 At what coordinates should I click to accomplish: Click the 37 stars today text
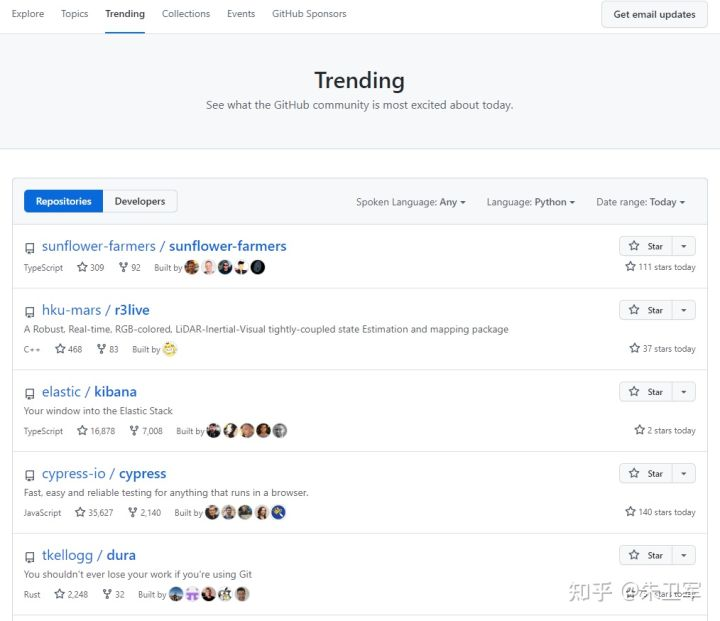pyautogui.click(x=663, y=349)
